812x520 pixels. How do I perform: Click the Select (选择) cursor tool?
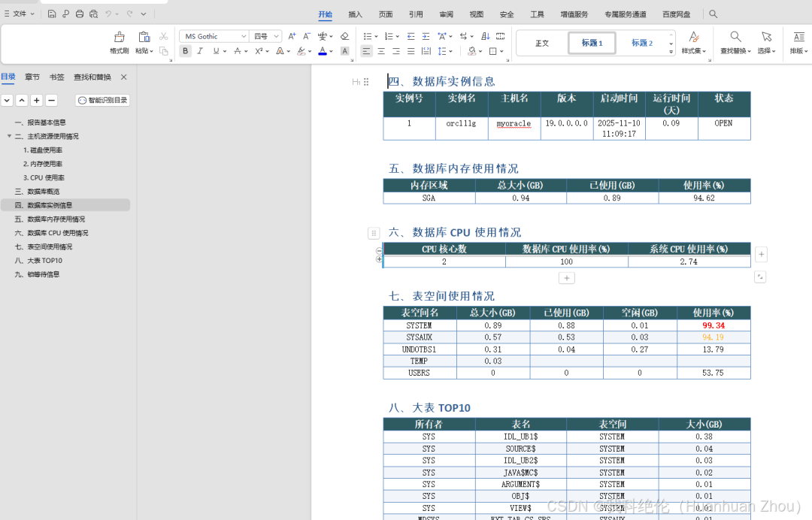(766, 42)
